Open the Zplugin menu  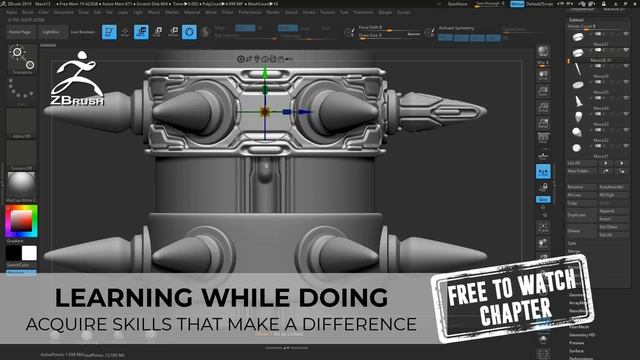(x=385, y=13)
